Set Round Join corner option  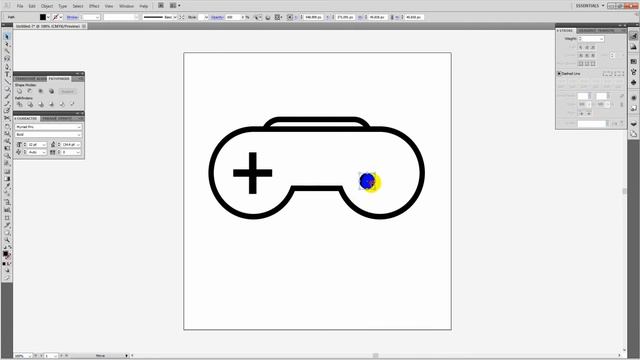tap(587, 55)
